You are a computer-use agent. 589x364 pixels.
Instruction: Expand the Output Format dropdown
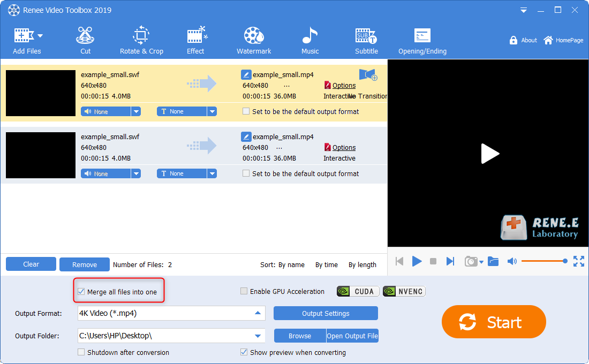click(258, 313)
